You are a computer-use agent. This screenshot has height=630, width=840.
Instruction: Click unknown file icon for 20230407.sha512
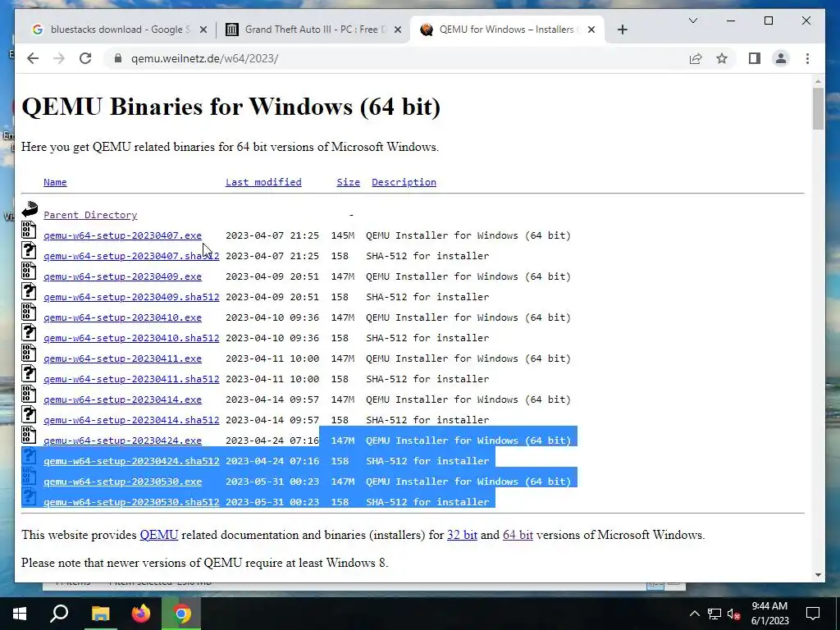(29, 250)
